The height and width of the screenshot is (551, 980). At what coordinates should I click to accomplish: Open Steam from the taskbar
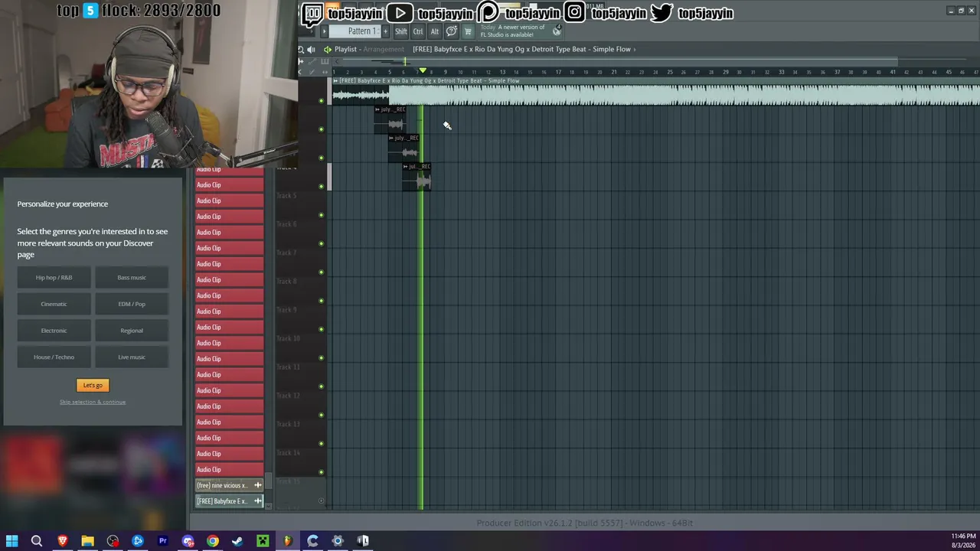click(237, 541)
